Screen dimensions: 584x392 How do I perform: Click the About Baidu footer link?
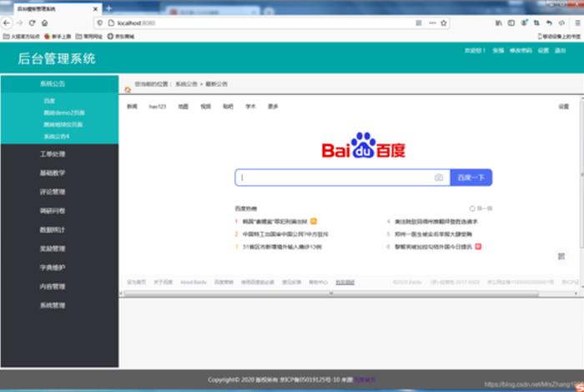[x=194, y=282]
